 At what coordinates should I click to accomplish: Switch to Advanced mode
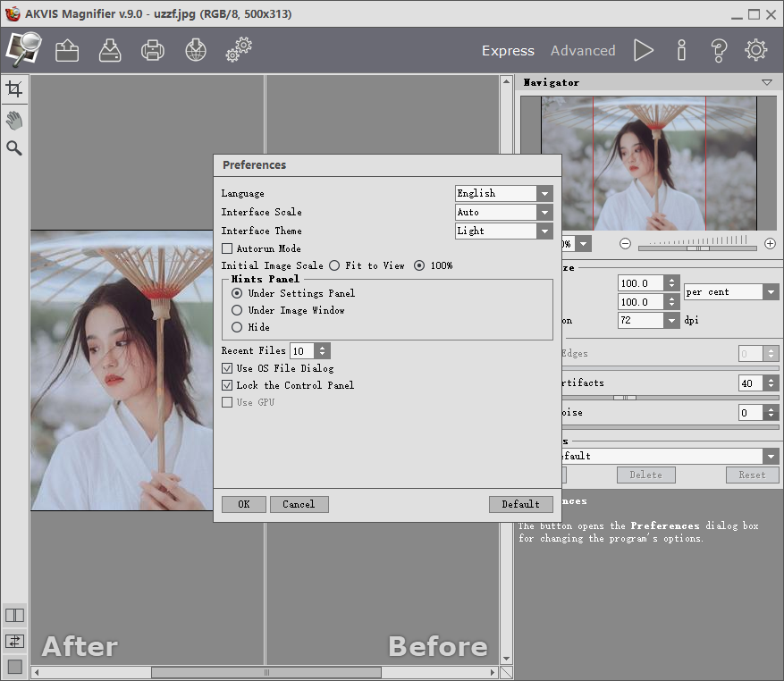coord(583,51)
